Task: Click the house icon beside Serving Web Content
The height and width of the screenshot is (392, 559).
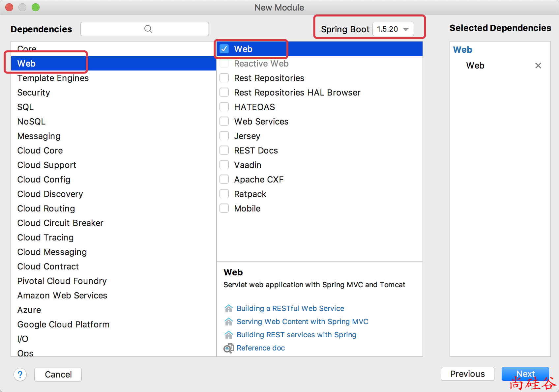Action: tap(228, 322)
